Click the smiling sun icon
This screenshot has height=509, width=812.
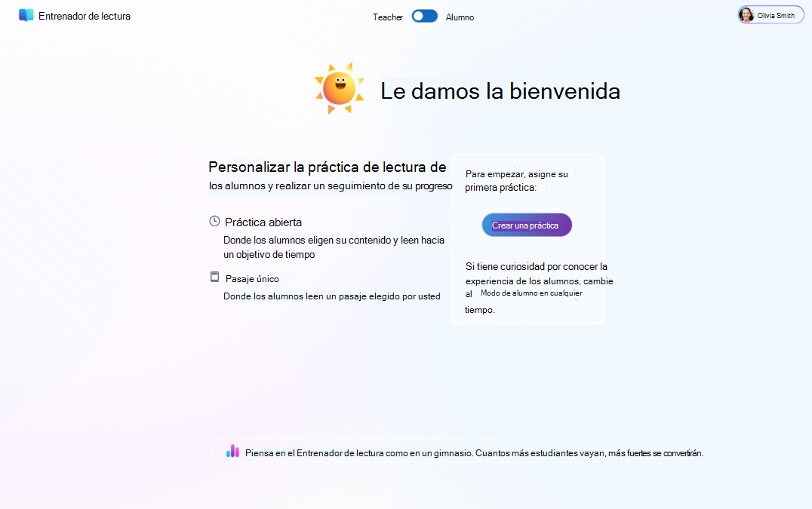click(x=340, y=88)
